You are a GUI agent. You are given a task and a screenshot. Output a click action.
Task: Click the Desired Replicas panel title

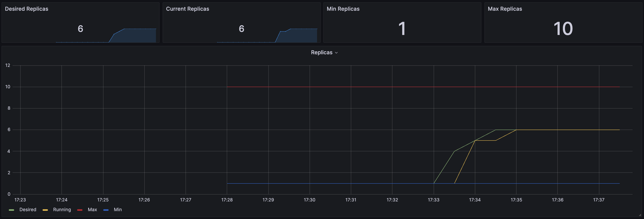pyautogui.click(x=27, y=9)
